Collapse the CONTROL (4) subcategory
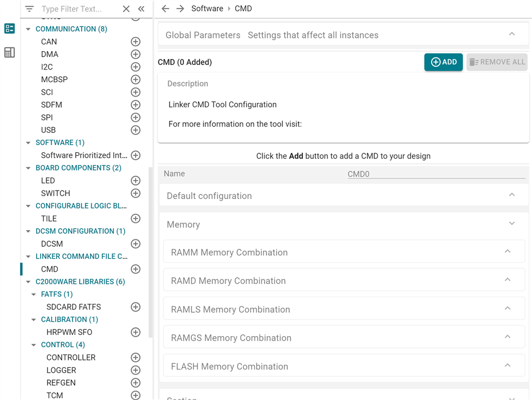 click(33, 345)
